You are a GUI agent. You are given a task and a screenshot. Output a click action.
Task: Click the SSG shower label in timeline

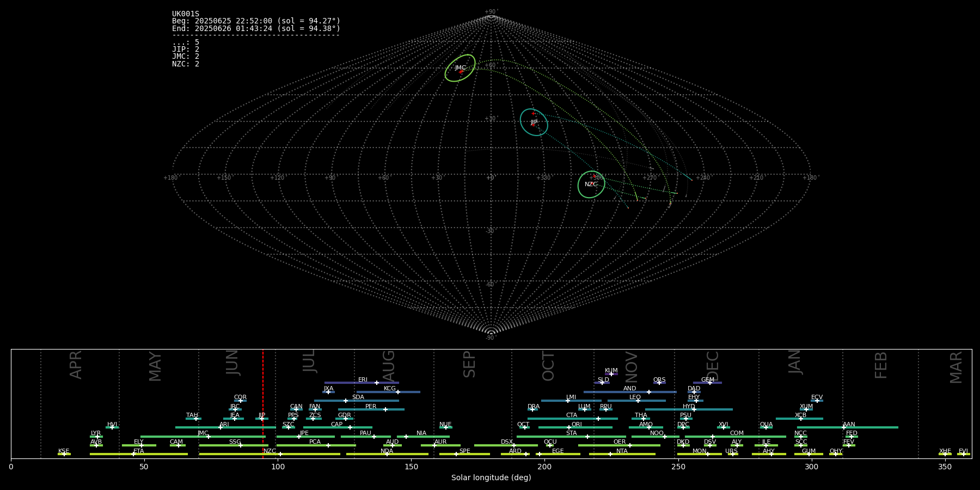coord(235,442)
